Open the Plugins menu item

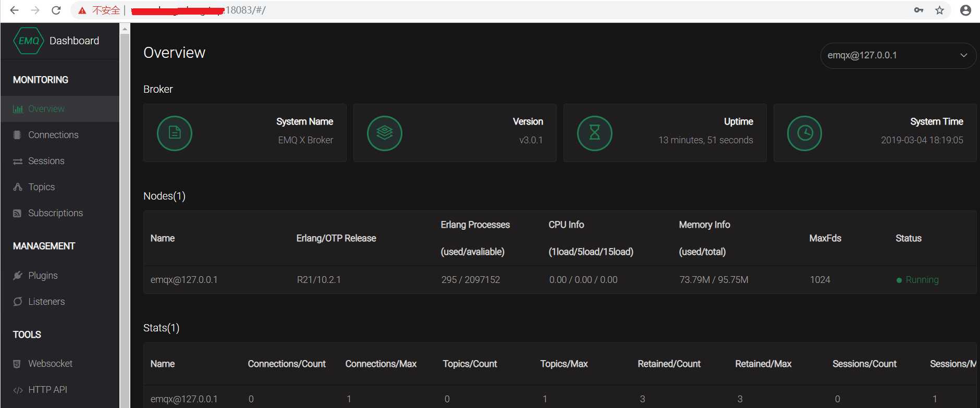click(60, 276)
